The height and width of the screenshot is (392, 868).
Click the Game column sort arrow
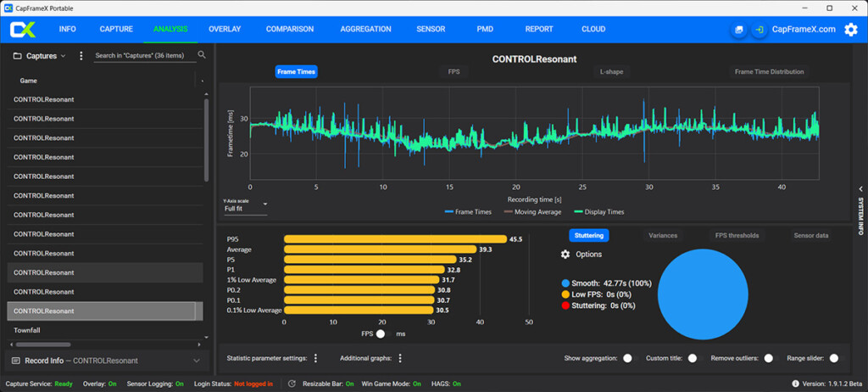[202, 81]
